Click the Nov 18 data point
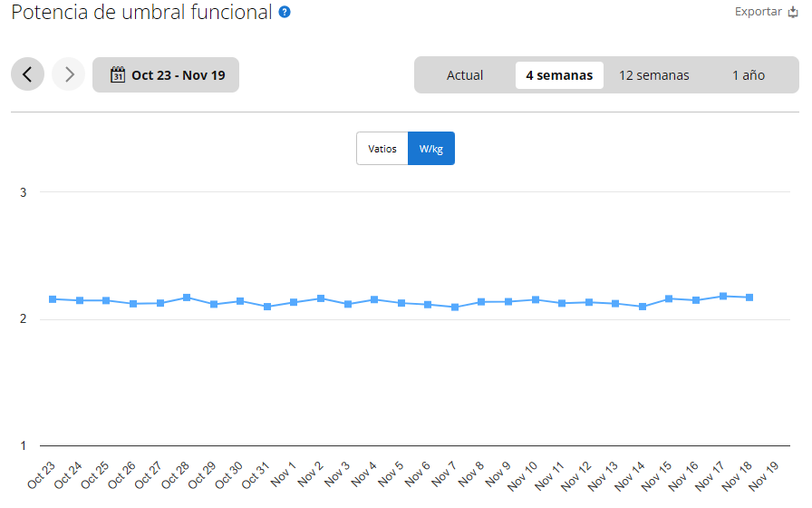 point(749,298)
